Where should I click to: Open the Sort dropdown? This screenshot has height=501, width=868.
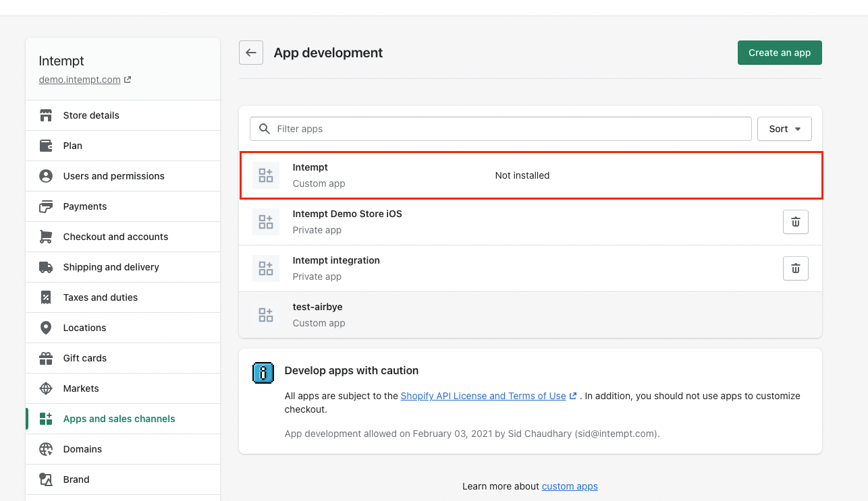point(784,129)
